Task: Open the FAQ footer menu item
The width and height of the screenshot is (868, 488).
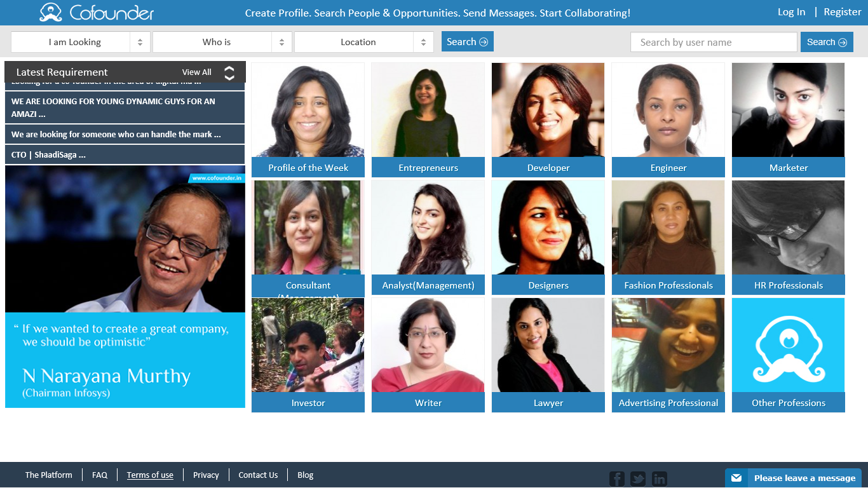Action: click(x=100, y=475)
